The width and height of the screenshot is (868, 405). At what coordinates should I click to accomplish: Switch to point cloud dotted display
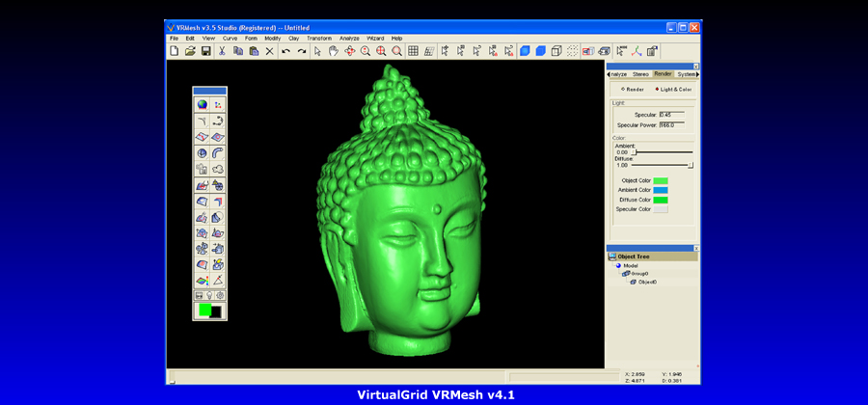point(572,51)
